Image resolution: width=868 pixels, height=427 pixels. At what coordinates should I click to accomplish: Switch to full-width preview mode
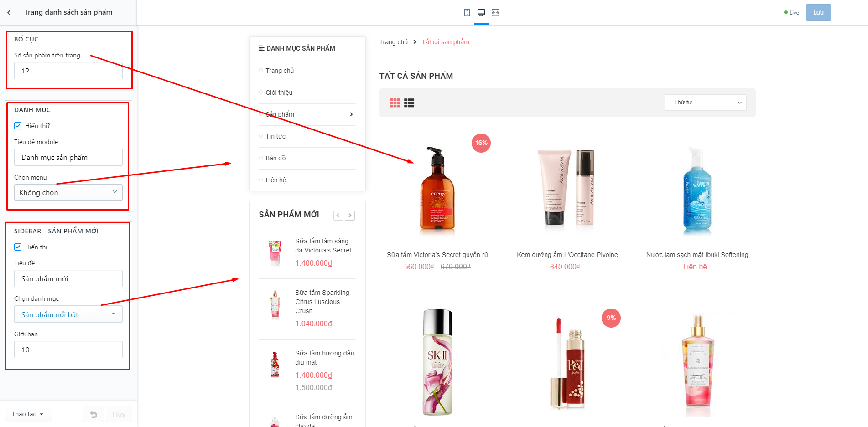point(495,13)
